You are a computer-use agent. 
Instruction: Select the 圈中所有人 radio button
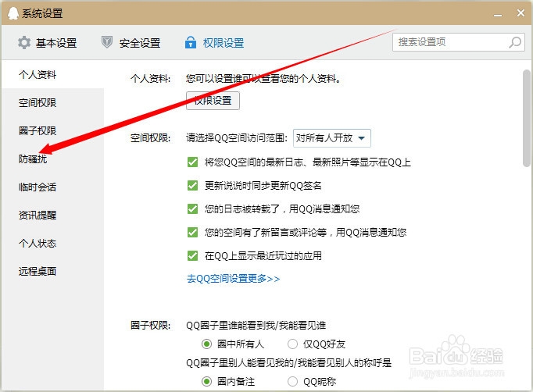(206, 344)
